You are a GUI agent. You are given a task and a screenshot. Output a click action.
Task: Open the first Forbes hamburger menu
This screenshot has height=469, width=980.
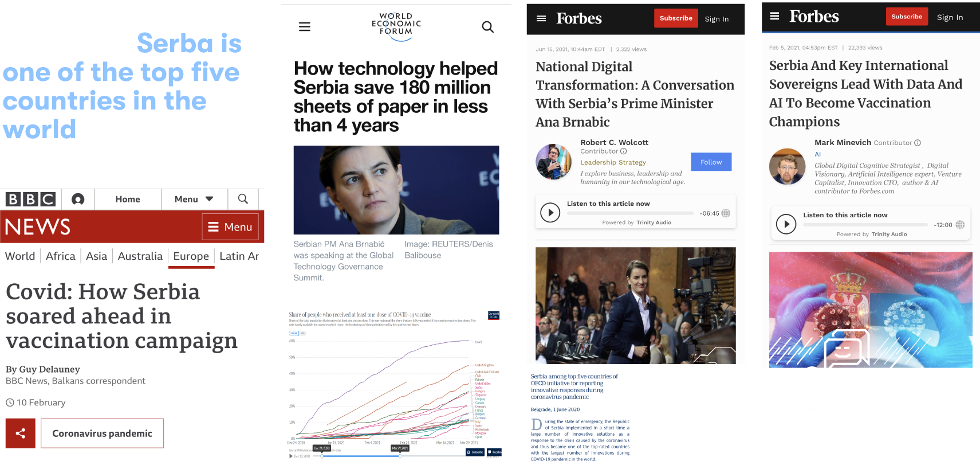pos(541,18)
